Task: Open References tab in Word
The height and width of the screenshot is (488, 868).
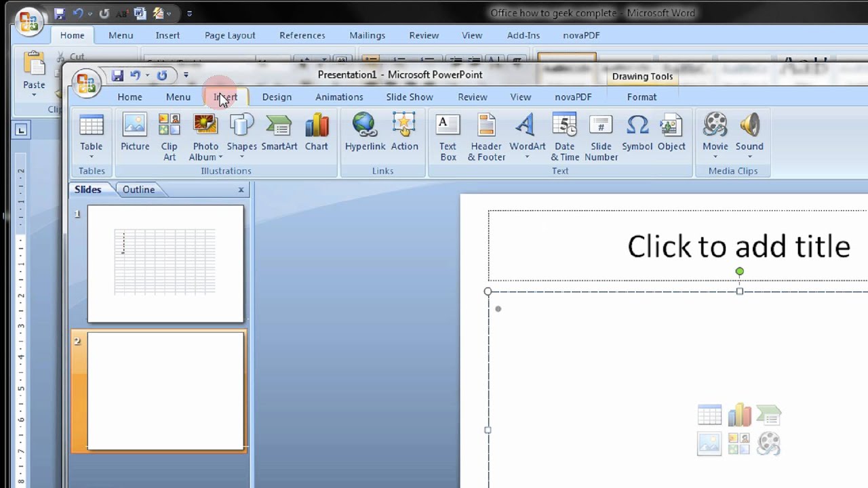Action: [302, 35]
